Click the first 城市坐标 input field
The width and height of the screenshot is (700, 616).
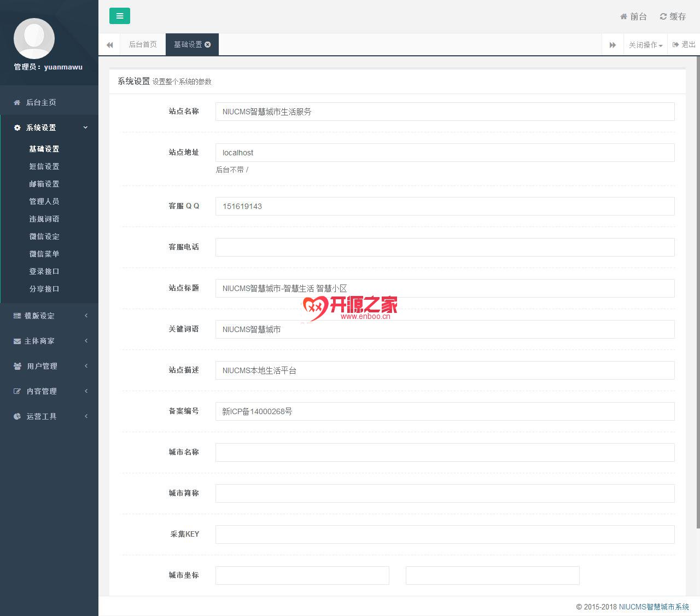(302, 576)
